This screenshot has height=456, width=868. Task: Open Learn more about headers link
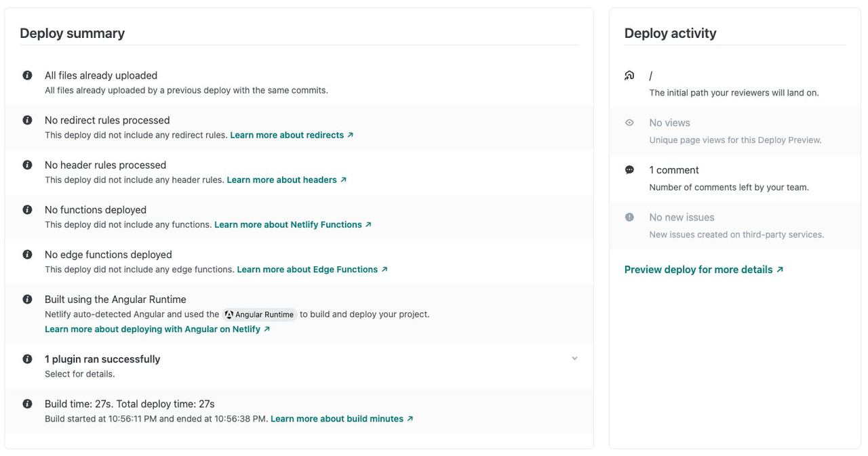point(287,180)
